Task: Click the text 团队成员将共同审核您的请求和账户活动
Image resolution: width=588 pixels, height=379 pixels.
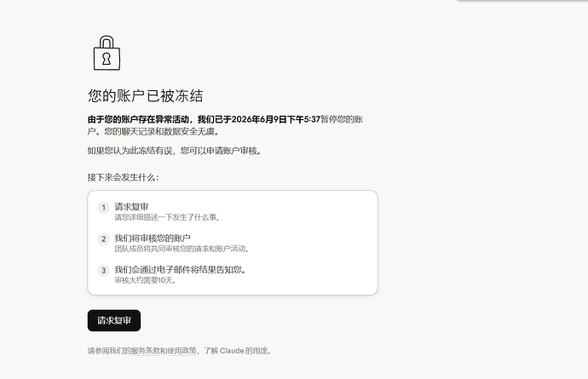Action: [182, 249]
